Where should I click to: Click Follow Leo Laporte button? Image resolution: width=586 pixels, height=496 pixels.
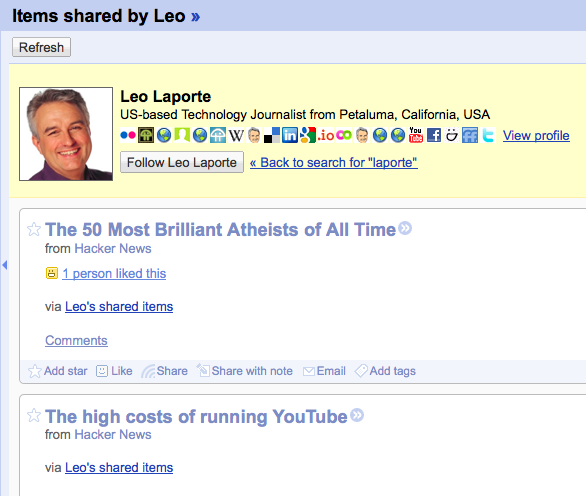tap(182, 162)
